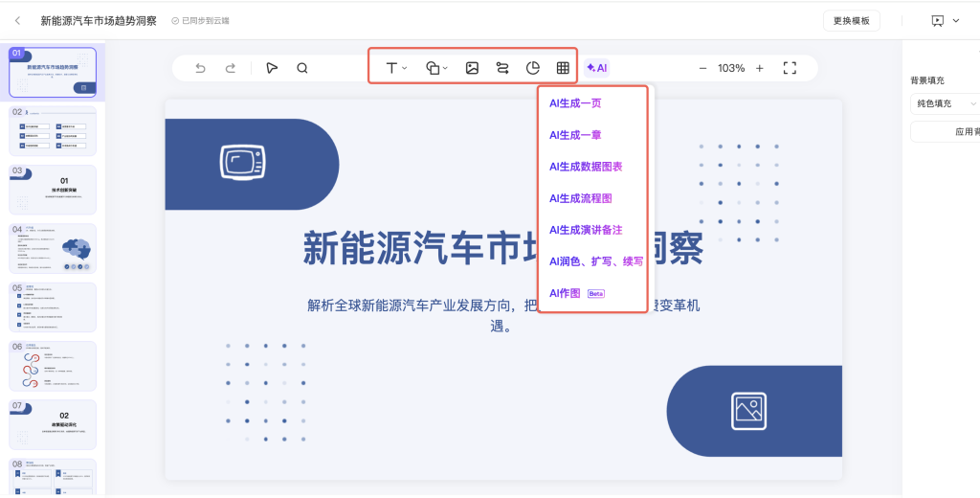Open the presentation play options dropdown arrow
This screenshot has width=980, height=498.
pyautogui.click(x=956, y=20)
